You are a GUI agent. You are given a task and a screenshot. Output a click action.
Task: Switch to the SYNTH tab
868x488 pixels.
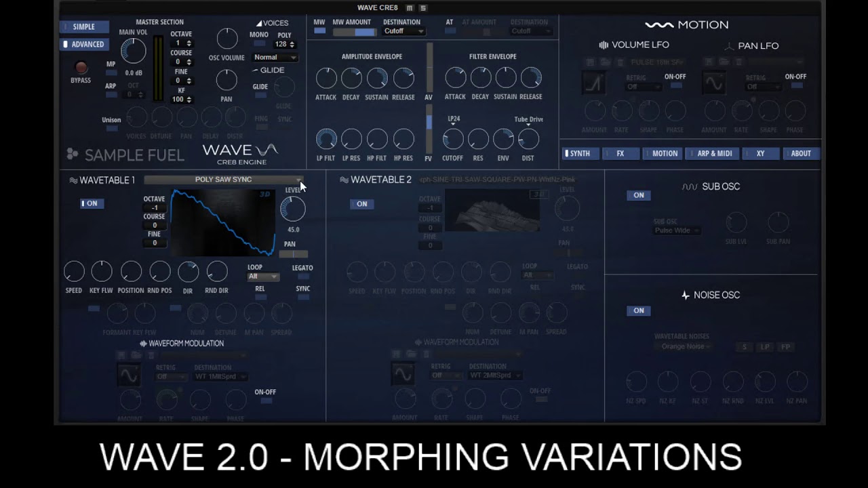580,154
